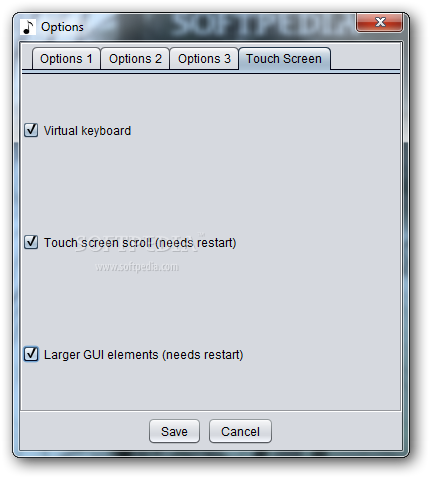Disable the Touch screen scroll checkbox
Viewport: 430px width, 478px height.
pos(31,242)
